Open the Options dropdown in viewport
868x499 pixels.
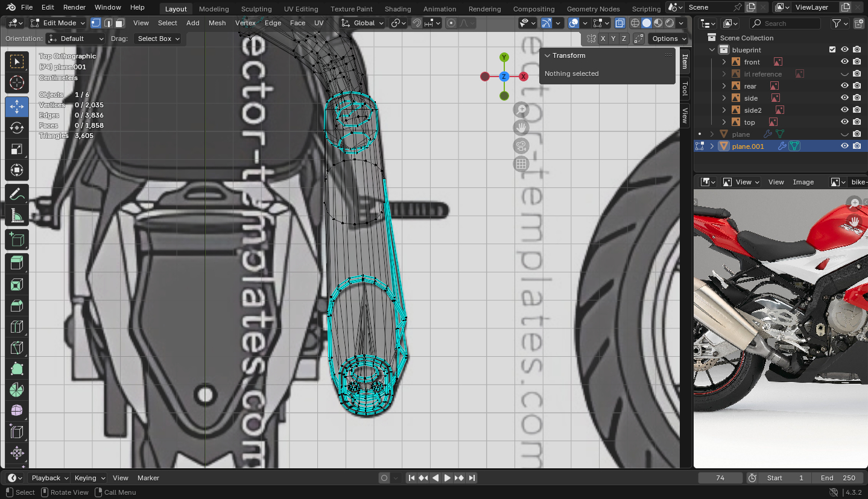[668, 39]
